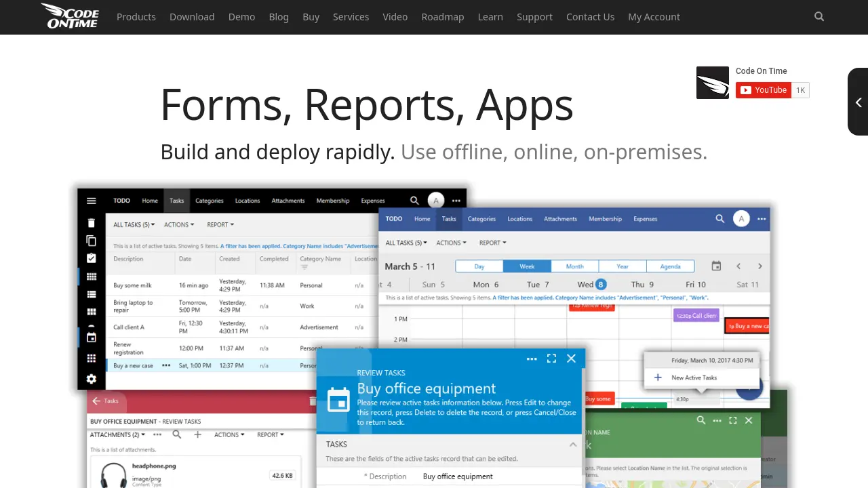Open the Products menu
The width and height of the screenshot is (868, 488).
coord(136,17)
